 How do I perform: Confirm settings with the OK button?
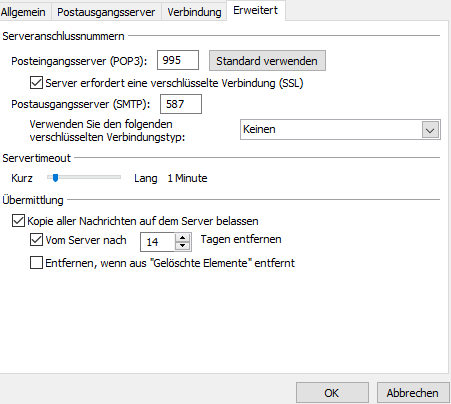pos(332,393)
